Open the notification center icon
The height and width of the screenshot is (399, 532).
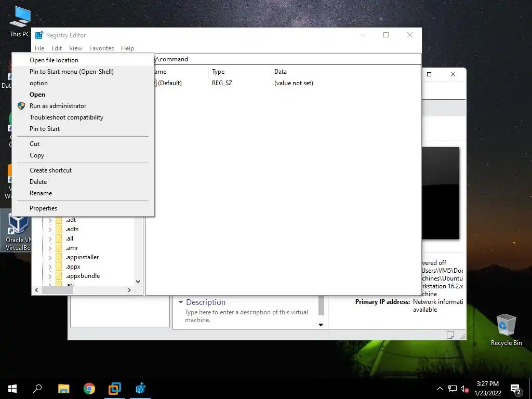click(516, 390)
